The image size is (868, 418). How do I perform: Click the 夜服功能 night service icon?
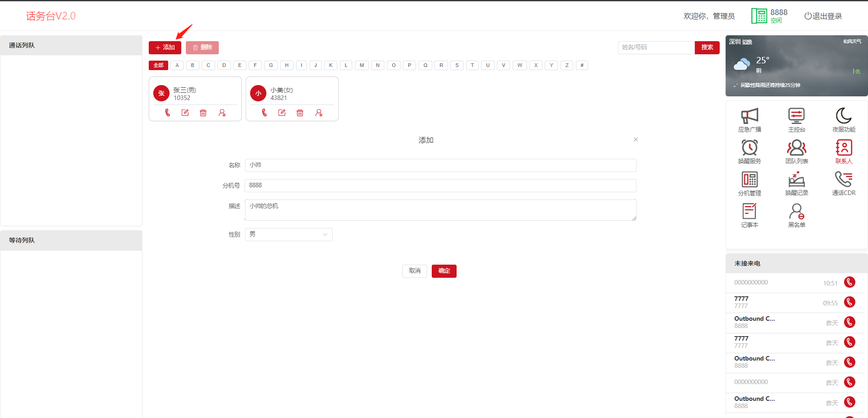point(844,120)
